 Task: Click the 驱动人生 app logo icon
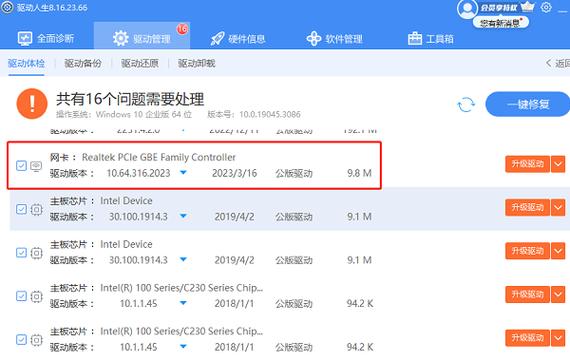pyautogui.click(x=7, y=7)
